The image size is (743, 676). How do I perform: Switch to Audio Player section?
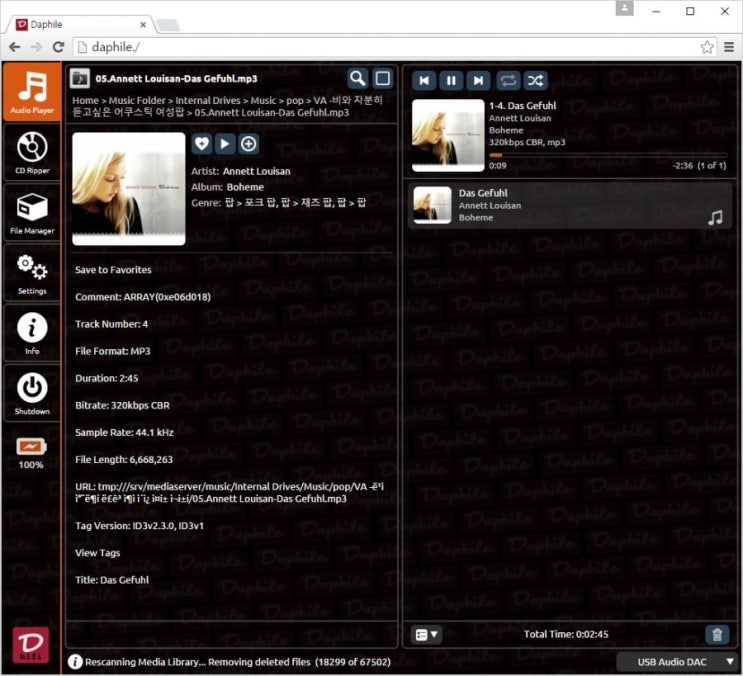point(32,91)
